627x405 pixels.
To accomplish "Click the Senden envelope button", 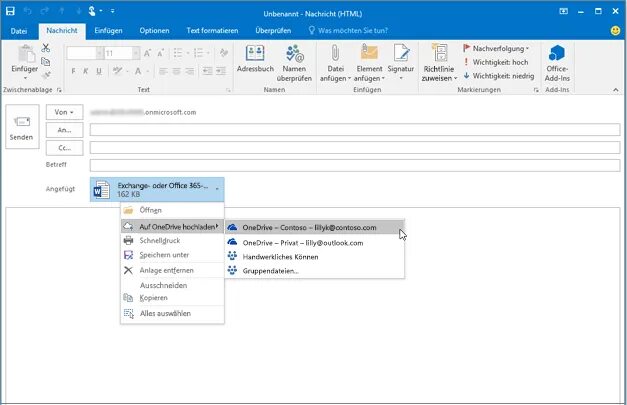I will [x=22, y=127].
